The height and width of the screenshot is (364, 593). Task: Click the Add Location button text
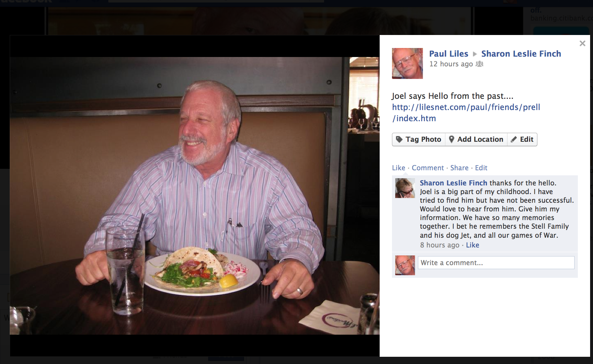point(480,139)
